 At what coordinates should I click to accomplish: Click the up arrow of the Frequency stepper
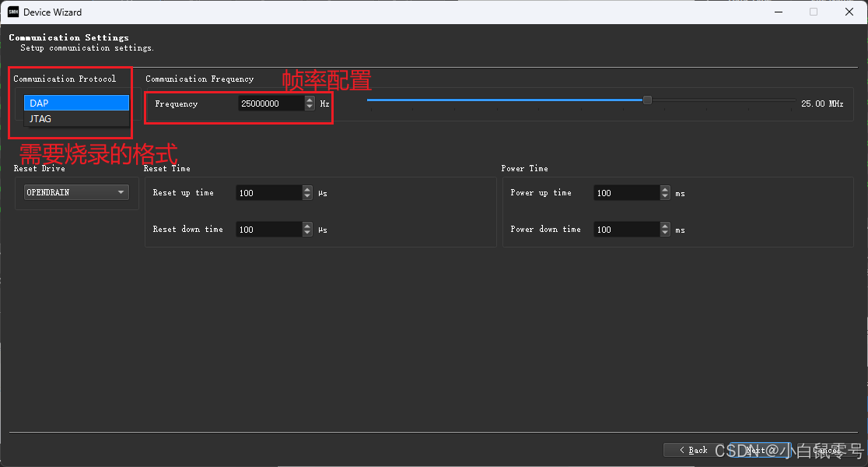point(310,99)
